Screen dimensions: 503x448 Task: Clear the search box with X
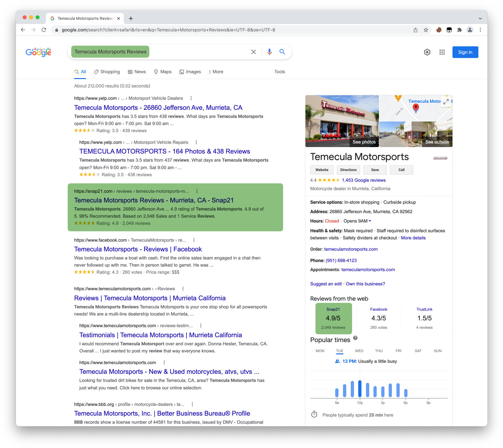[x=254, y=52]
